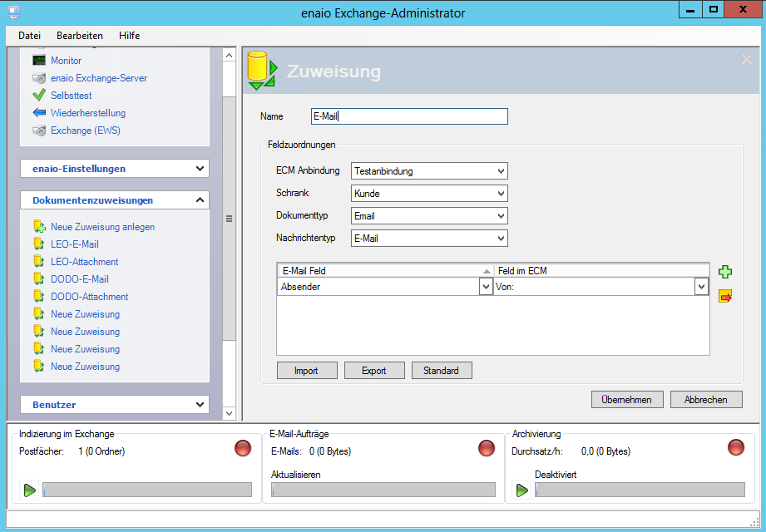Click the red status light for E-Mail-Aufträge
The width and height of the screenshot is (766, 532).
tap(487, 448)
